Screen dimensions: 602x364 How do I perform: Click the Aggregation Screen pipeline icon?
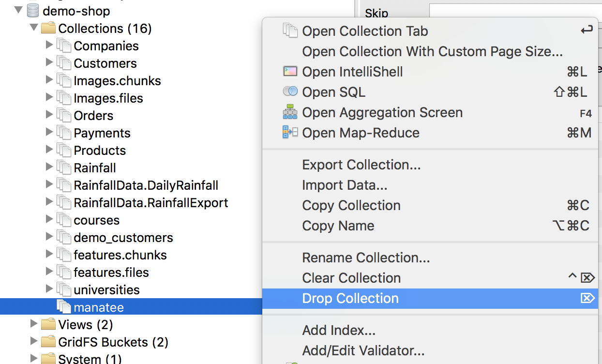click(290, 112)
